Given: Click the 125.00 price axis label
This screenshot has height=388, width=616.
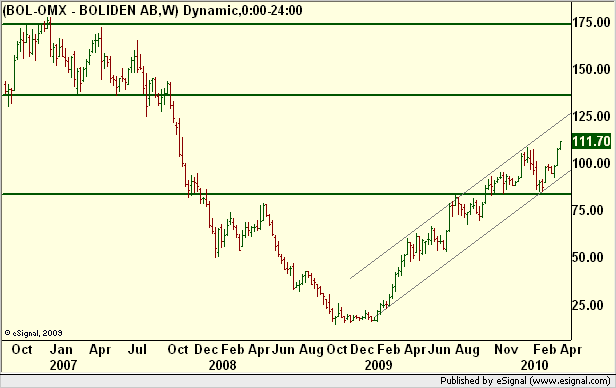Looking at the screenshot, I should 591,116.
